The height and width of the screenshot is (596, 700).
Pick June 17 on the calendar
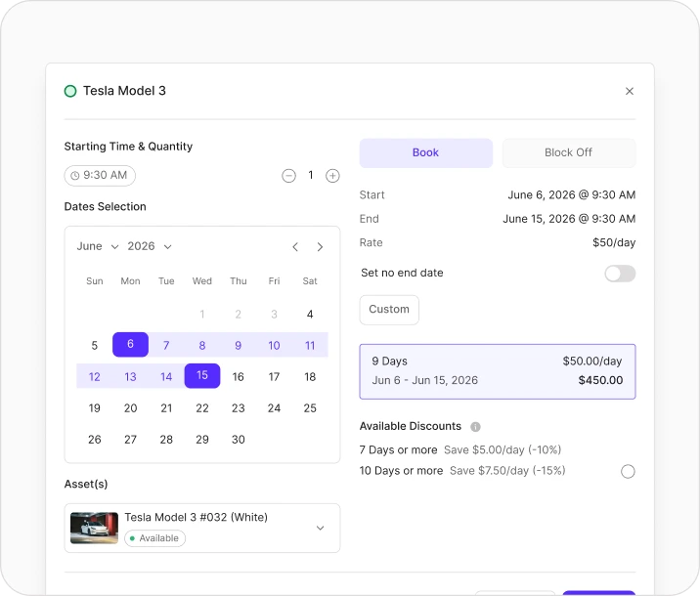[274, 377]
